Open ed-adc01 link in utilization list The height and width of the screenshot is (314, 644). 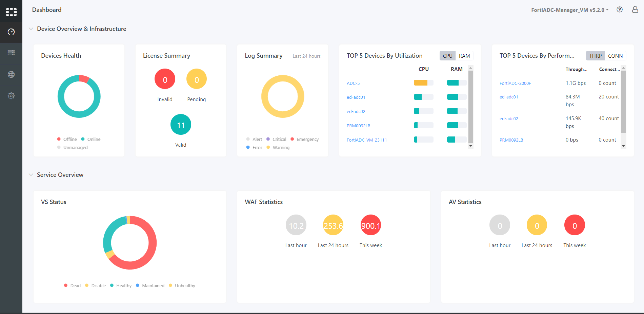click(x=356, y=97)
